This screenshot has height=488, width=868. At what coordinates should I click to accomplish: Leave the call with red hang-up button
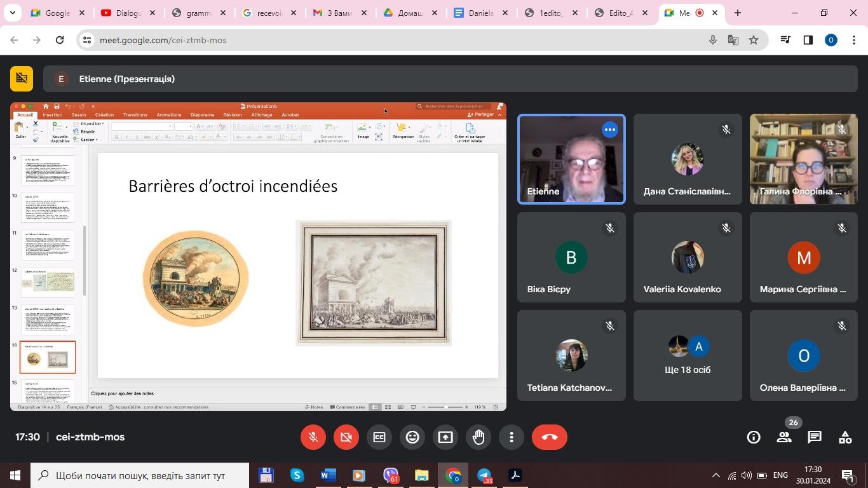(x=550, y=437)
